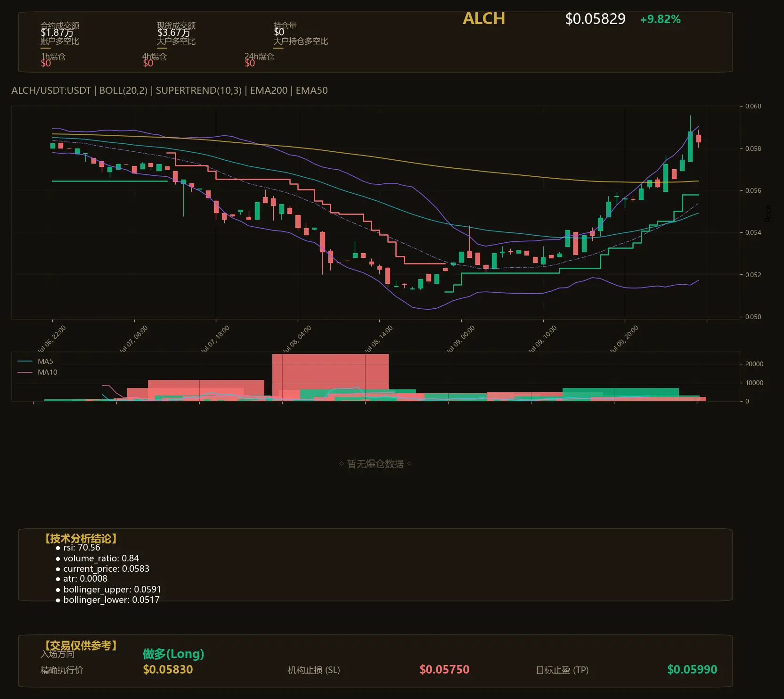Click the 1h爆仓 label

tap(53, 57)
